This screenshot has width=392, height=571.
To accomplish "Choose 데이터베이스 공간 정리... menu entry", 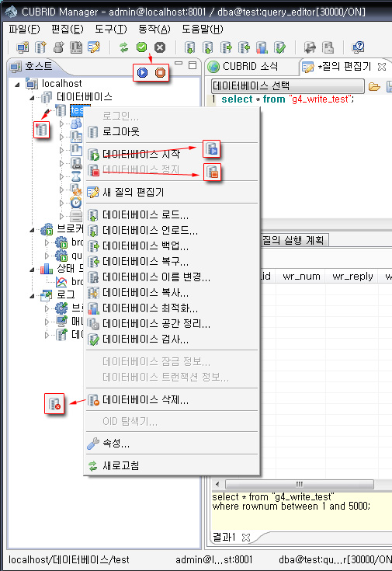I will [172, 324].
